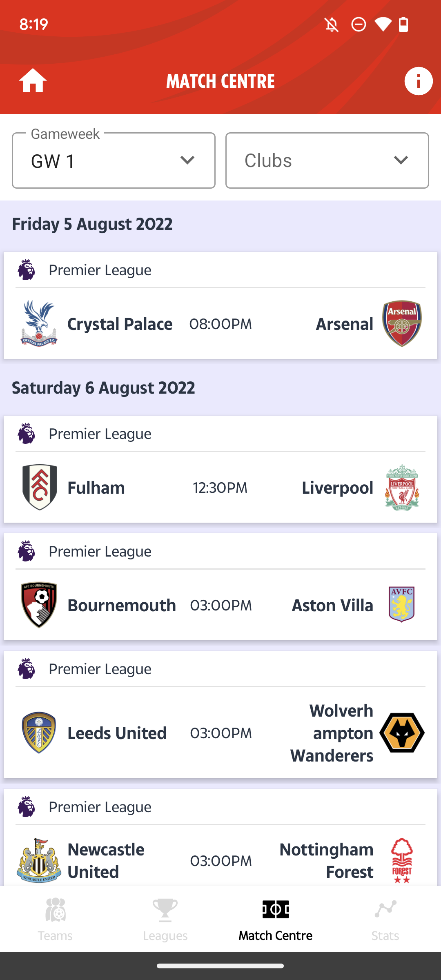
Task: Tap the Bournemouth club crest
Action: click(x=39, y=605)
